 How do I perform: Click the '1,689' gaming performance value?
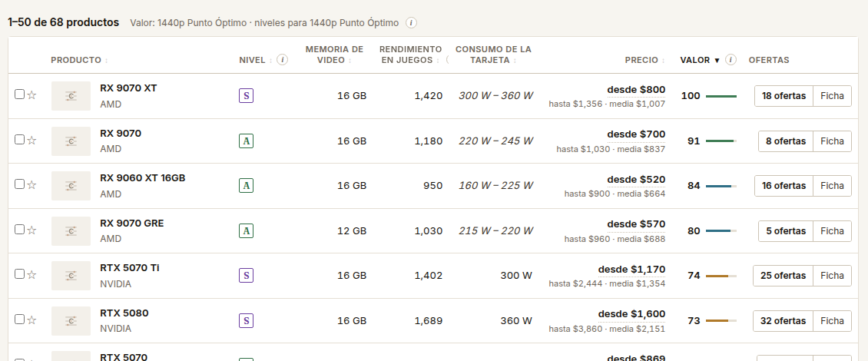tap(429, 320)
